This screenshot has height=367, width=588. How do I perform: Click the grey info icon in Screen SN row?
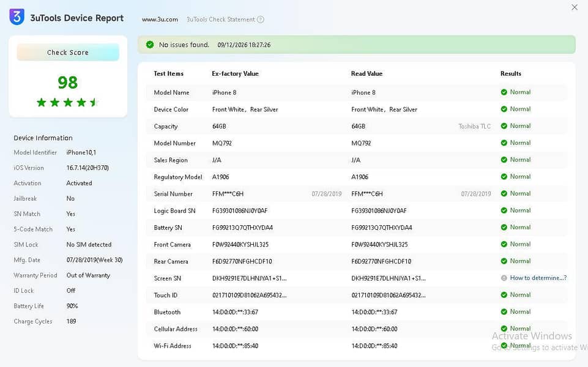pyautogui.click(x=504, y=278)
